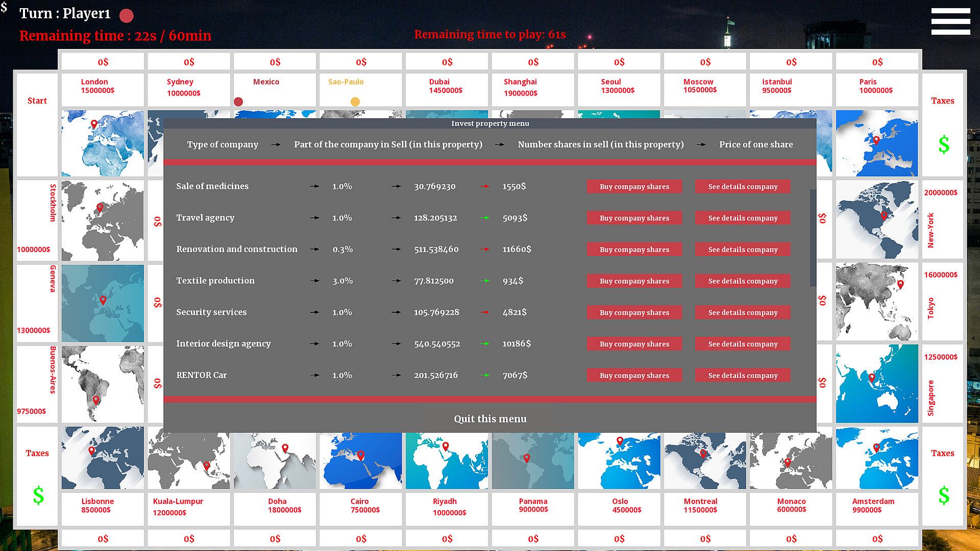Image resolution: width=980 pixels, height=551 pixels.
Task: Click the green dollar icon under top-right Taxes
Action: (944, 145)
